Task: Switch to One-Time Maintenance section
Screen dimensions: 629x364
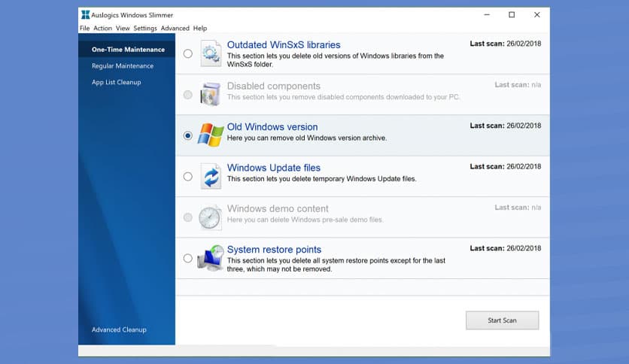Action: coord(128,50)
